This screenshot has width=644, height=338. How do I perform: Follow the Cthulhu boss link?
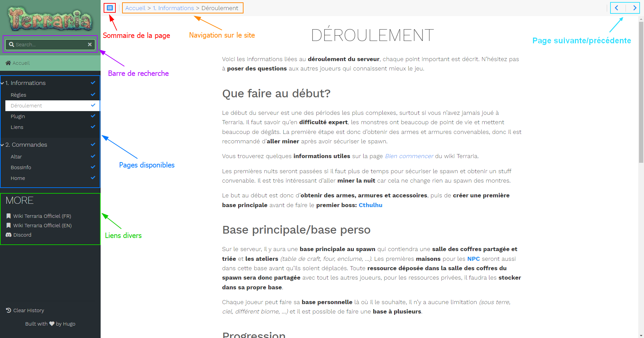pyautogui.click(x=370, y=205)
